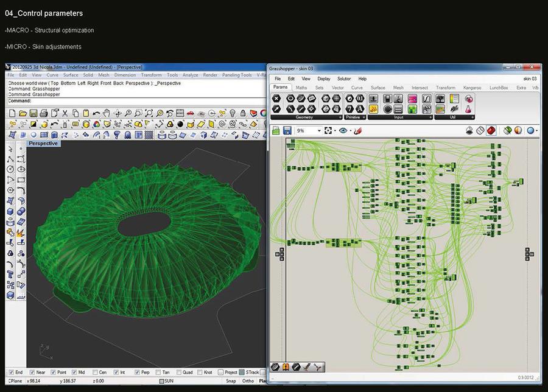Expand the Geometry panel in Grasshopper

pyautogui.click(x=339, y=117)
